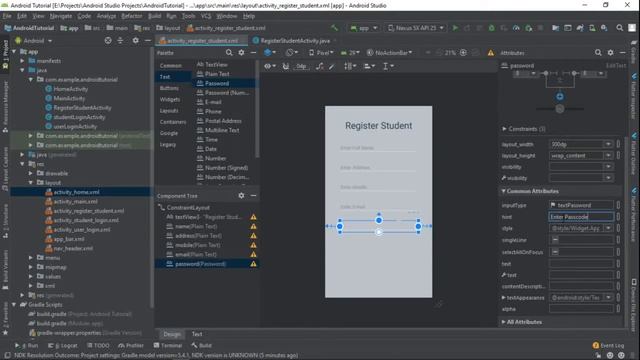The height and width of the screenshot is (360, 640).
Task: Click the inputType textPassword field
Action: coord(581,205)
